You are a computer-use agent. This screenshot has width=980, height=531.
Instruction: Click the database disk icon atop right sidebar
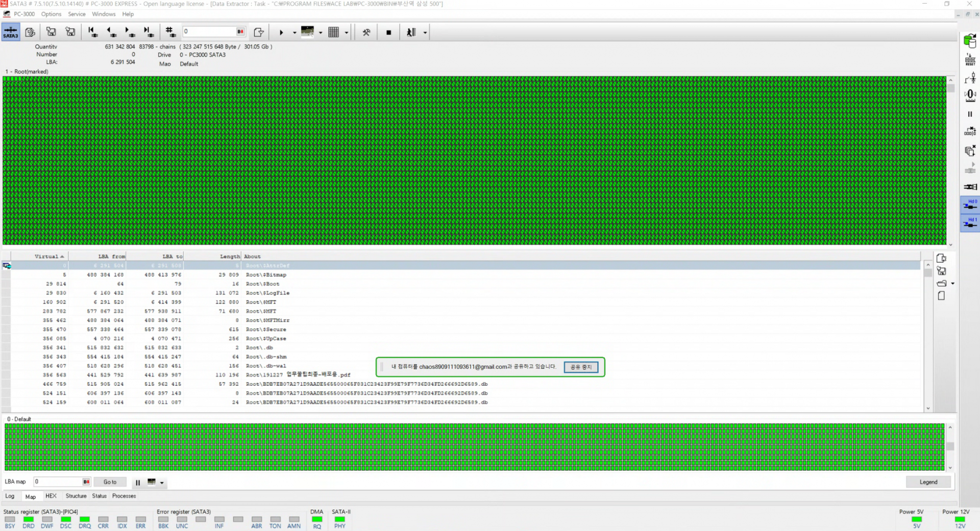[970, 41]
